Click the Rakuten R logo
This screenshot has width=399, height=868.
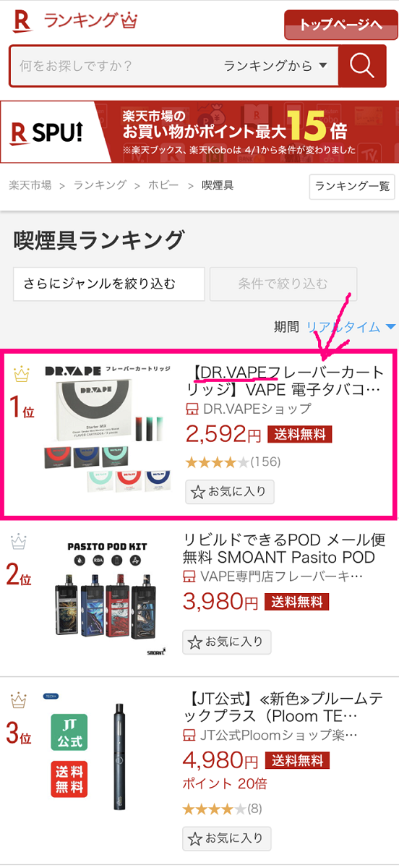[x=22, y=21]
